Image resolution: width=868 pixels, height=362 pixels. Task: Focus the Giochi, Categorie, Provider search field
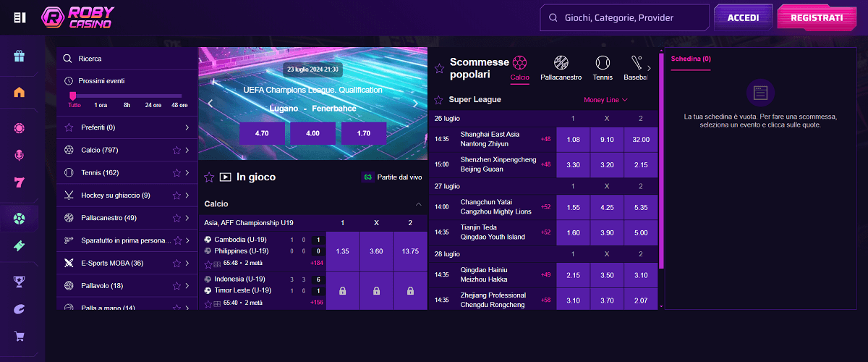click(625, 18)
